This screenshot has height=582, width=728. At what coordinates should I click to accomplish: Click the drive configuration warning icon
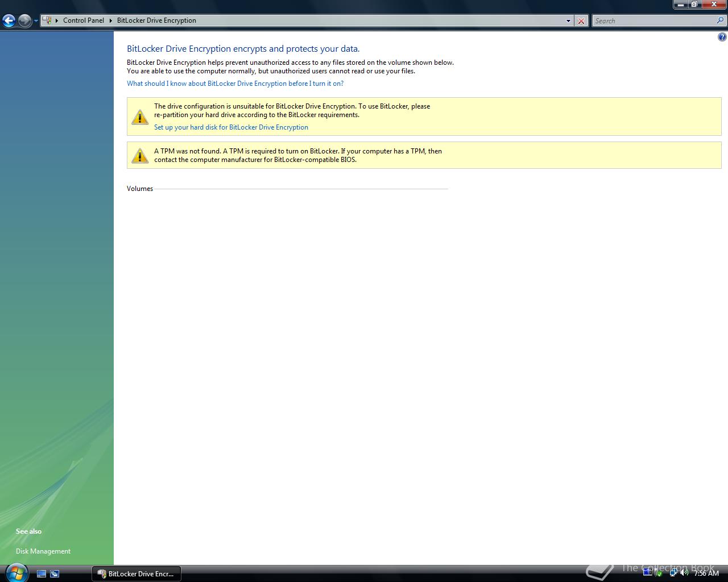pos(140,117)
